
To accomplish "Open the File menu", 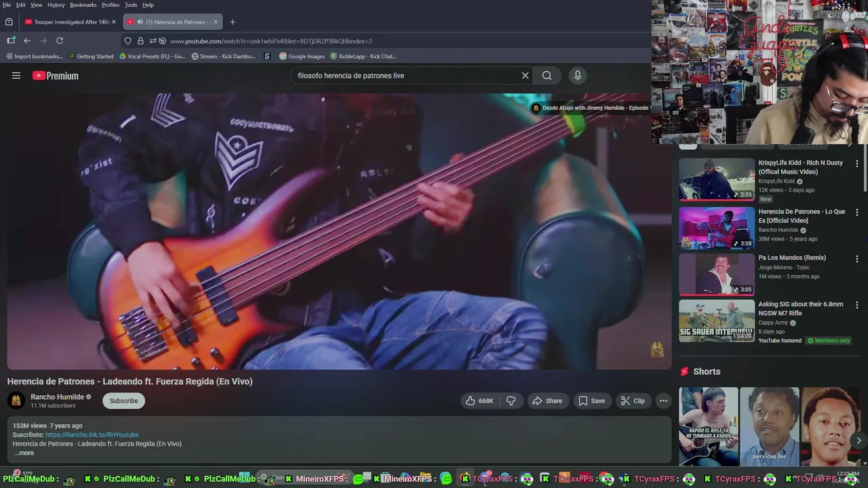I will pos(7,5).
